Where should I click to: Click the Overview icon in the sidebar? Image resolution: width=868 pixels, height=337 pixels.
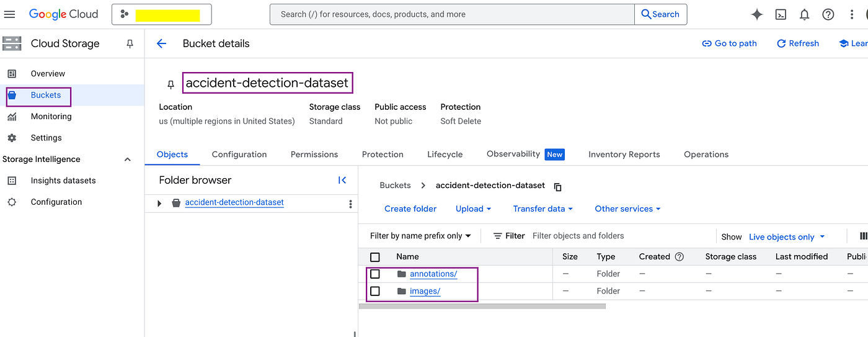pos(12,74)
